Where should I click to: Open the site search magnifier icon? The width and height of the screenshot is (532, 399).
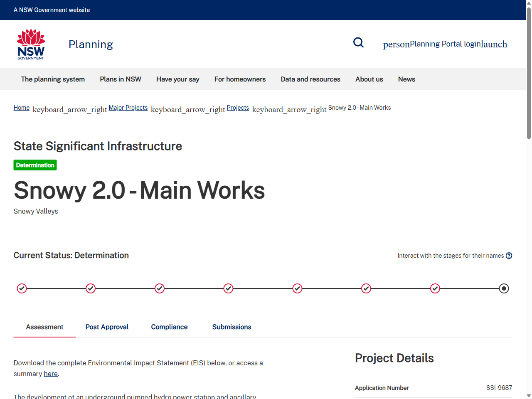(358, 42)
